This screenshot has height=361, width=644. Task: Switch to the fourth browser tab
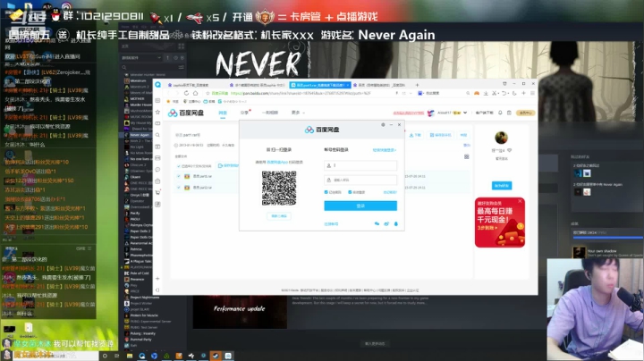click(x=380, y=85)
